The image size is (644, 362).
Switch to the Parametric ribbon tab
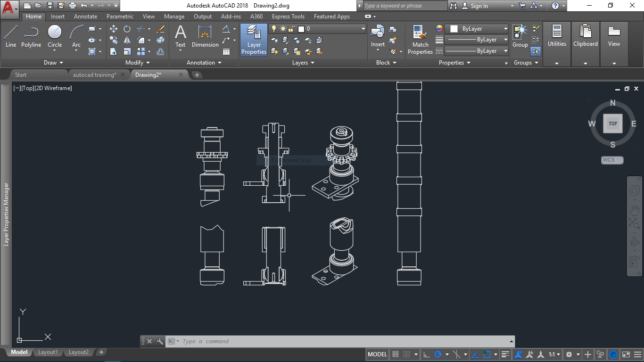[x=120, y=16]
